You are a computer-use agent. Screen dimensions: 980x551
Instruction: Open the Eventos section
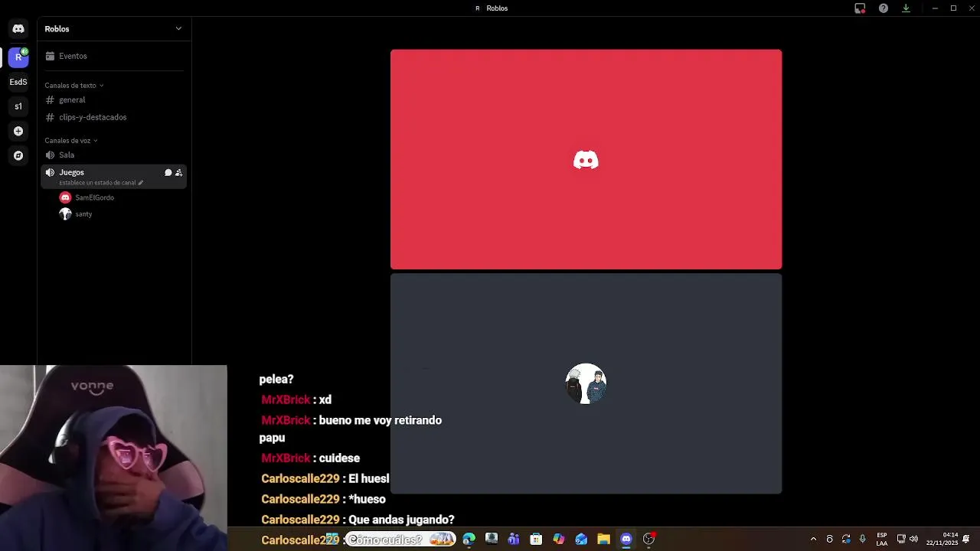(x=114, y=56)
